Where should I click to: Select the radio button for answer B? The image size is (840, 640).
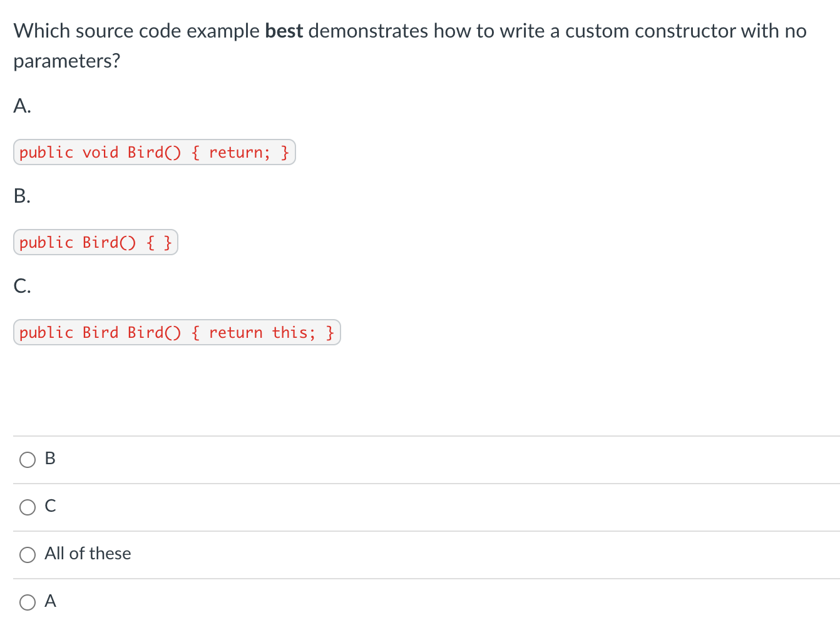point(28,460)
